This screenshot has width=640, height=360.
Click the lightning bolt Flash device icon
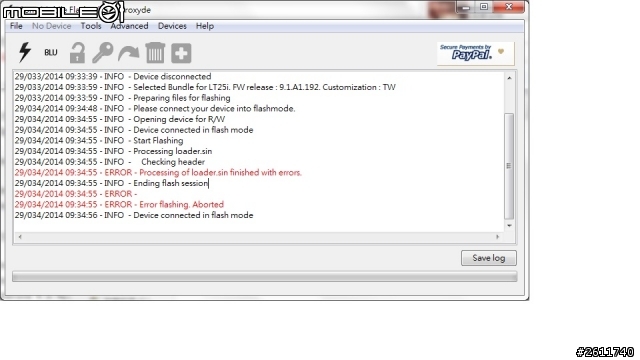25,53
